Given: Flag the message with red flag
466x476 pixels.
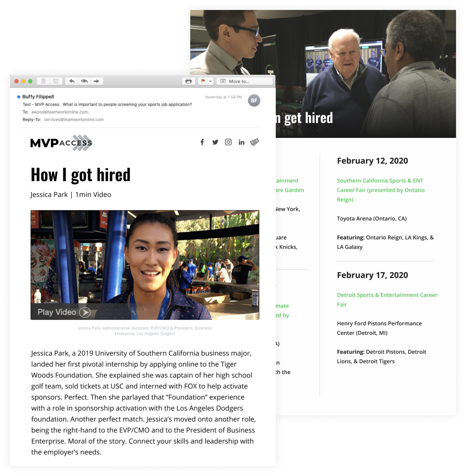Looking at the screenshot, I should pos(203,81).
